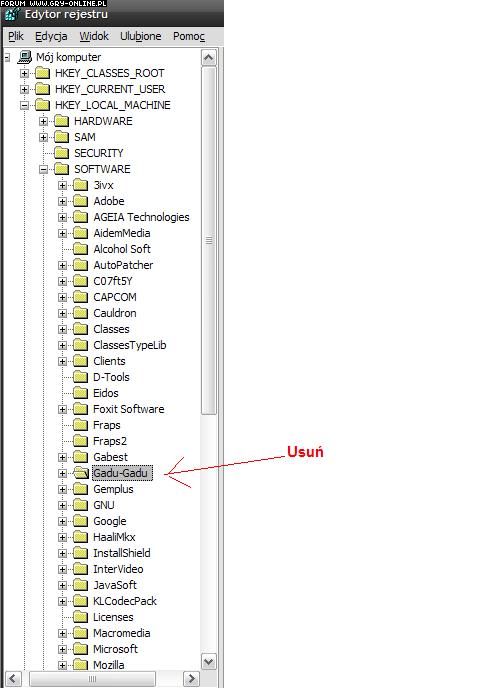This screenshot has width=503, height=691.
Task: Expand the Google key
Action: point(63,521)
